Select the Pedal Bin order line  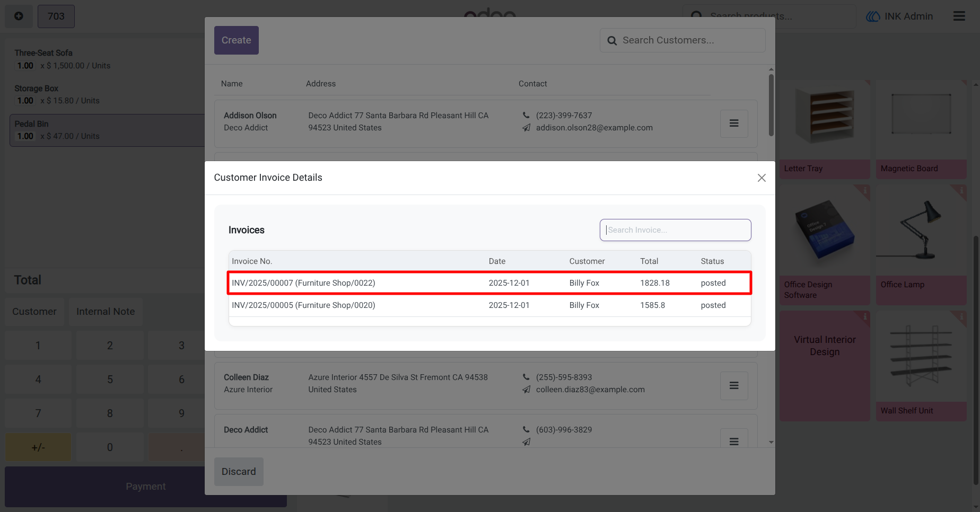point(107,130)
